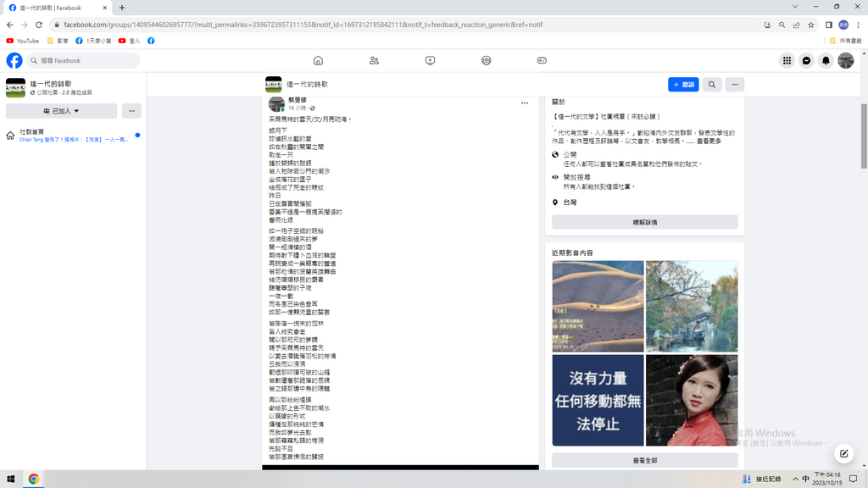
Task: Type in the 搜尋 Facebook search box
Action: [x=85, y=61]
